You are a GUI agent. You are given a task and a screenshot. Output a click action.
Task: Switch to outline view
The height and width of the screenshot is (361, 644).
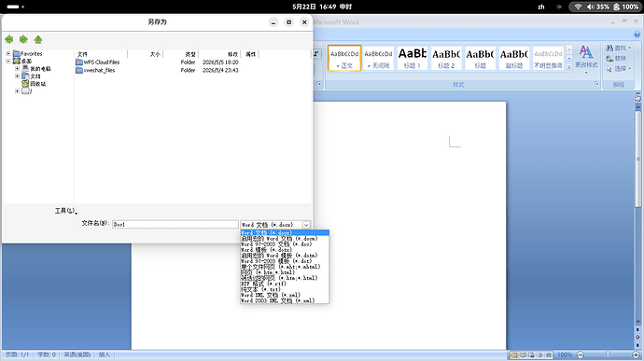pos(540,354)
